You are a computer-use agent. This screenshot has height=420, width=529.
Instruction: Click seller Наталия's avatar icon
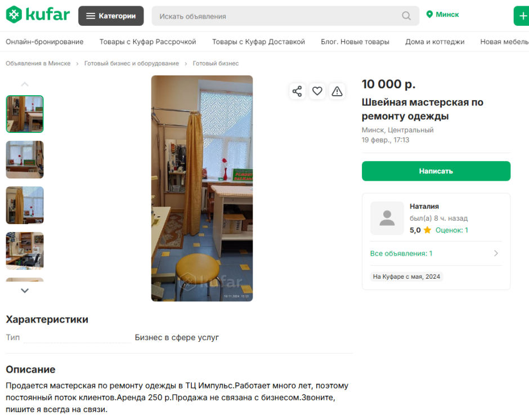[387, 218]
